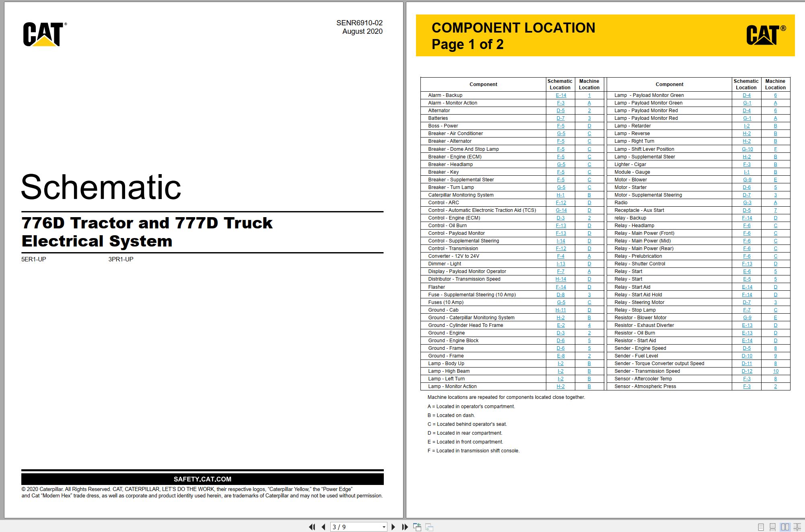The image size is (805, 532).
Task: Open schematic link H-2 for Lamp - Monitor Action
Action: pos(561,386)
